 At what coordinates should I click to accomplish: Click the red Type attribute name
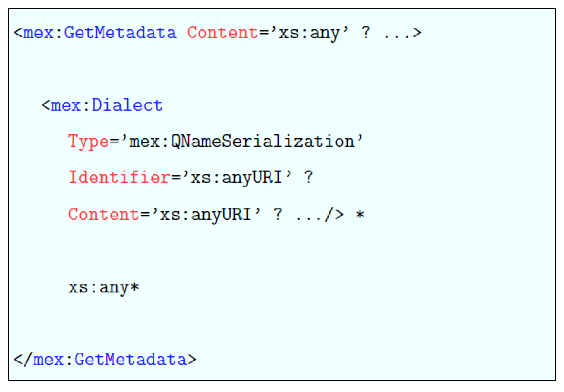pos(88,142)
